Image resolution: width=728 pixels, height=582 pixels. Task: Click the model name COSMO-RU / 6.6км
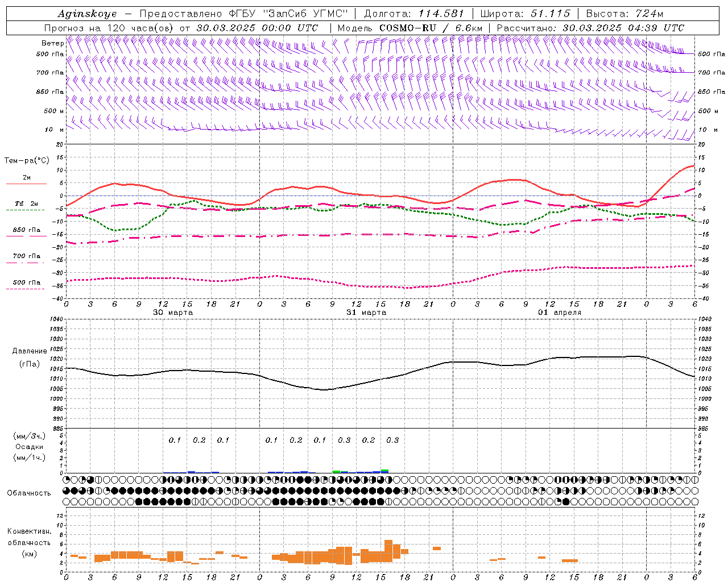431,28
